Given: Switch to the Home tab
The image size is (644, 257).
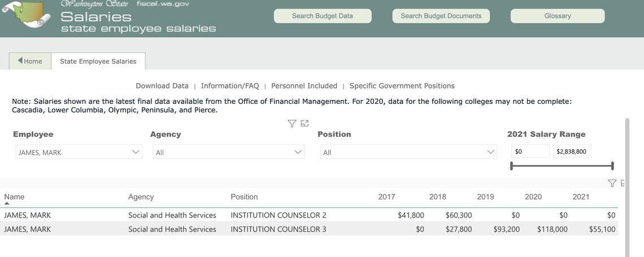Looking at the screenshot, I should tap(30, 61).
